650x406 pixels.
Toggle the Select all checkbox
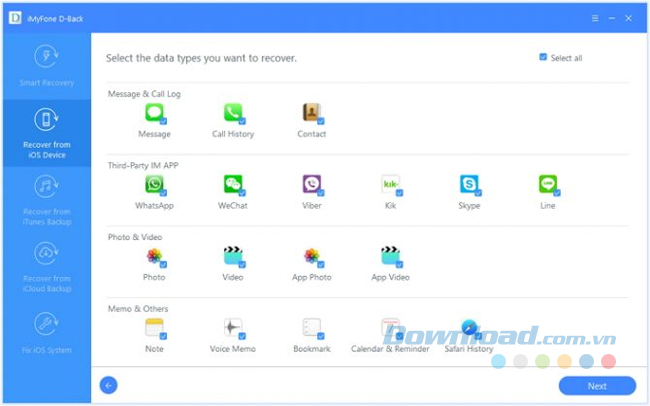(x=543, y=57)
